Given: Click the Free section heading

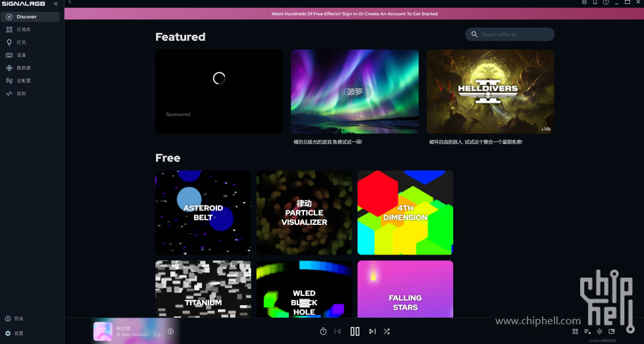Looking at the screenshot, I should coord(168,158).
